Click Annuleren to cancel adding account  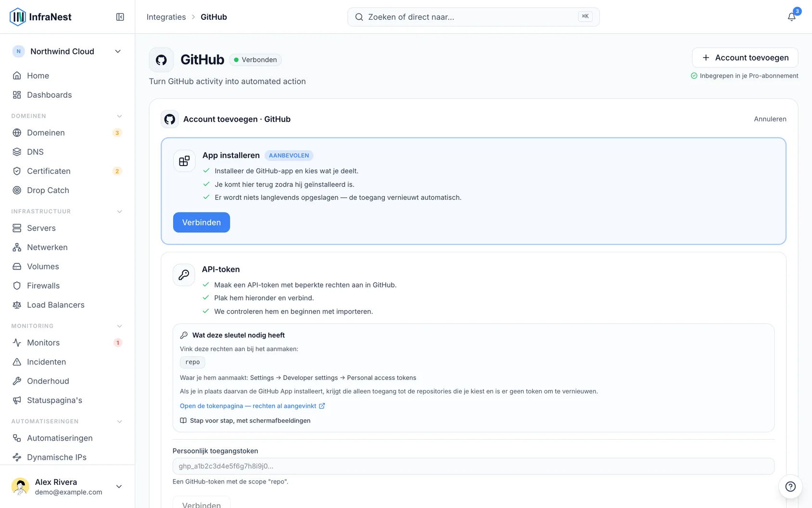coord(770,119)
